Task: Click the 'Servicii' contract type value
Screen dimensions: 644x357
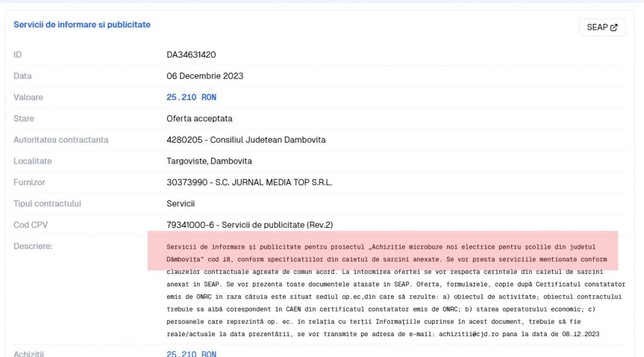Action: coord(180,204)
